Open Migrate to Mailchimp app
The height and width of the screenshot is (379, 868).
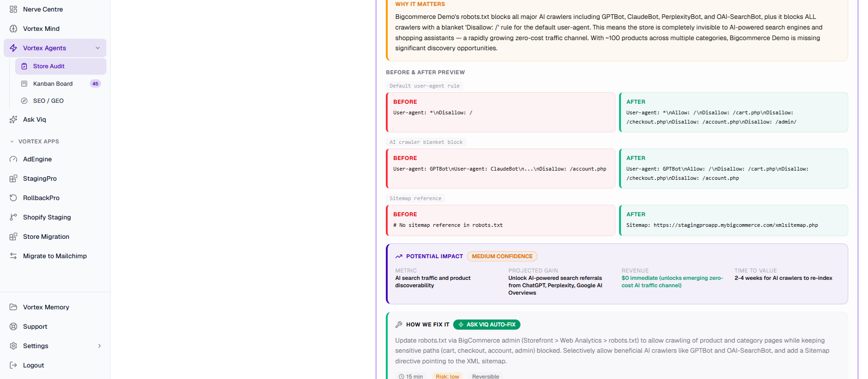click(55, 256)
